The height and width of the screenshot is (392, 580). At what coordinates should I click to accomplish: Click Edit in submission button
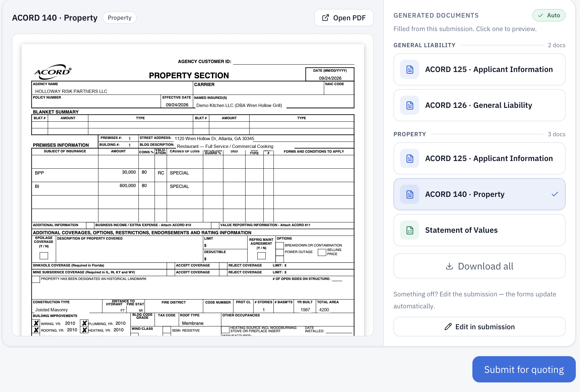point(479,327)
